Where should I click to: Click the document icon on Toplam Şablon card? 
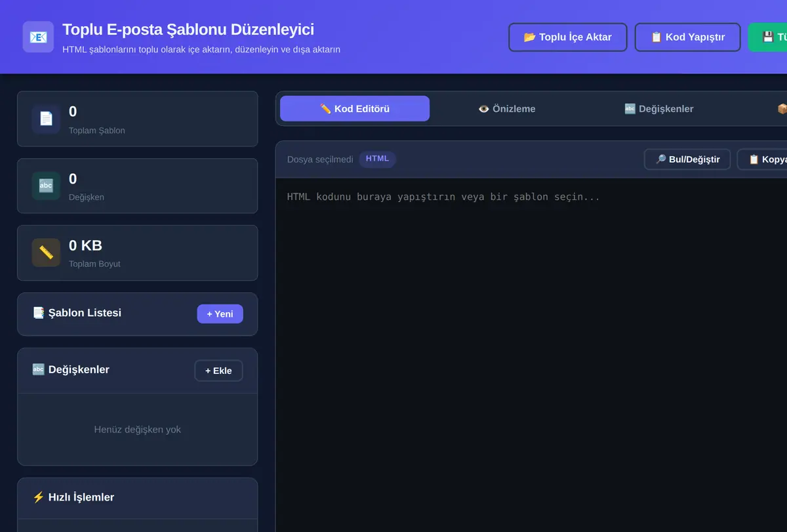pos(46,119)
